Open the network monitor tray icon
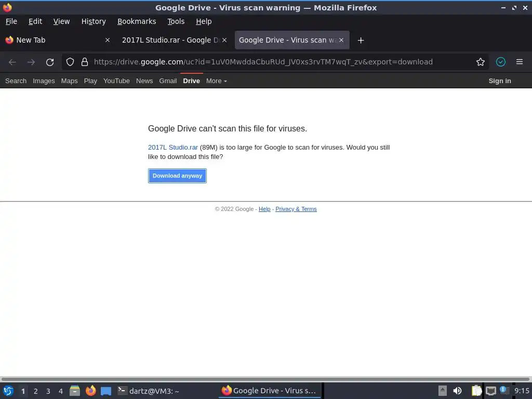Image resolution: width=532 pixels, height=399 pixels. click(490, 391)
